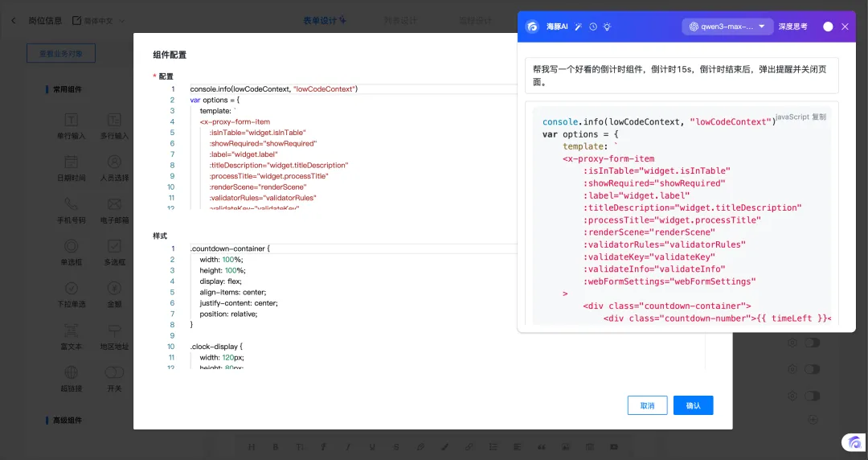868x460 pixels.
Task: Click the heading H icon in bottom toolbar
Action: pyautogui.click(x=252, y=446)
